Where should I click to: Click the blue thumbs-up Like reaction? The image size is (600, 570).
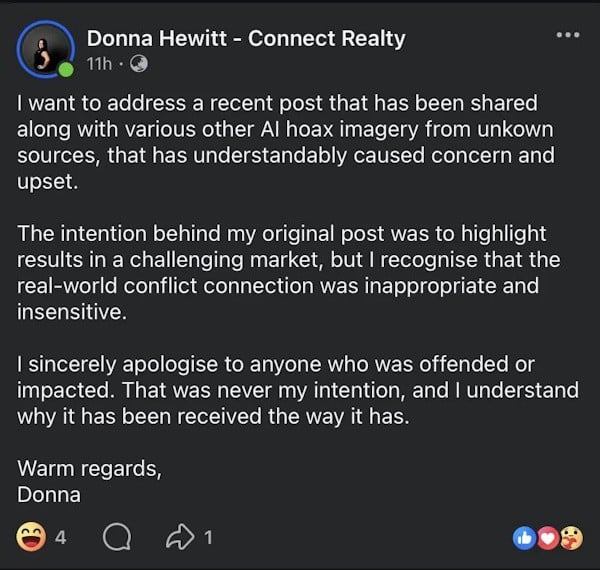(x=524, y=538)
